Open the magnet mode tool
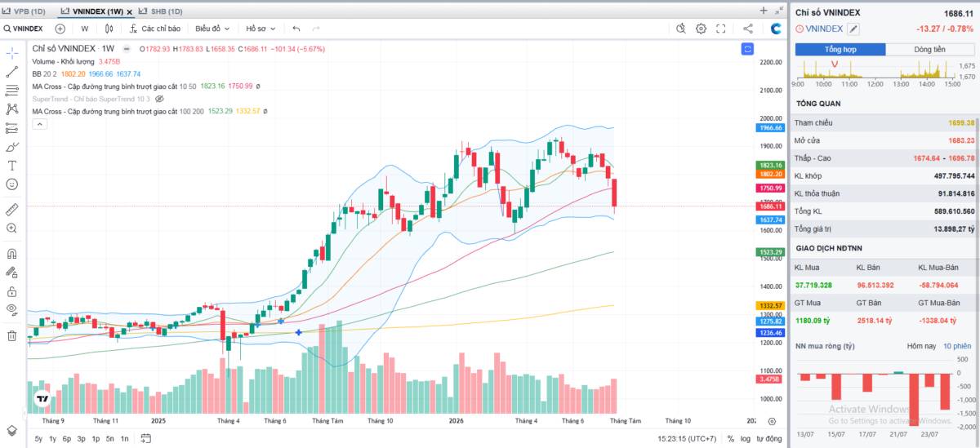Screen dimensions: 980x448 (x=11, y=254)
